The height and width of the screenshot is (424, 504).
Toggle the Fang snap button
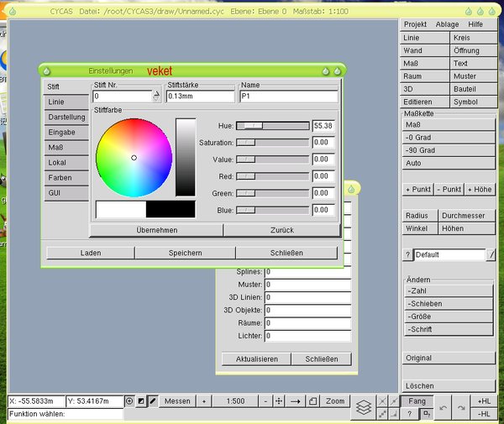417,401
